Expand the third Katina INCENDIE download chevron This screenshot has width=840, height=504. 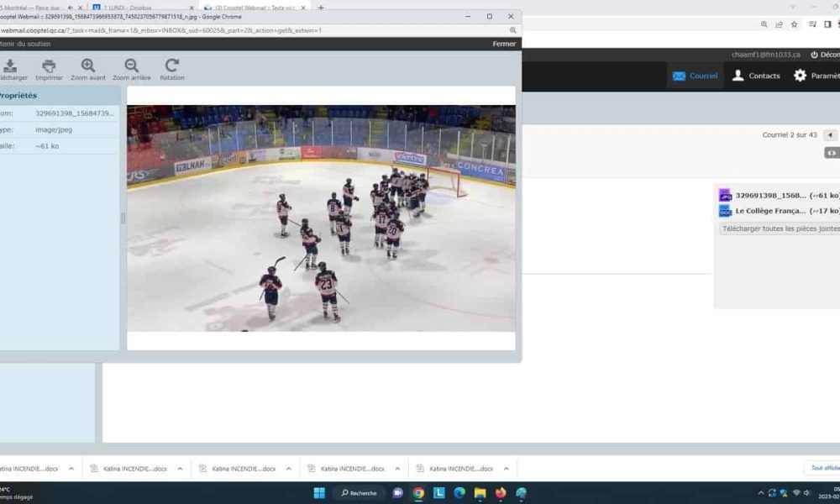coord(289,469)
